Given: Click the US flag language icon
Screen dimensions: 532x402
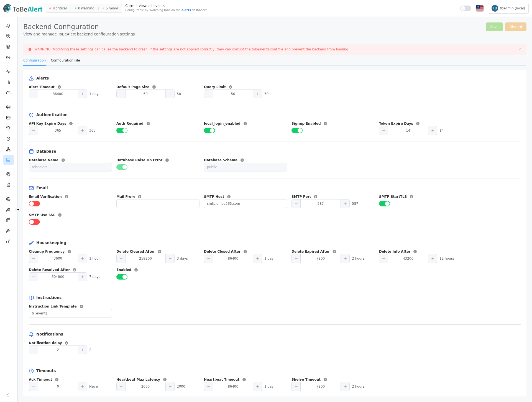Looking at the screenshot, I should pos(480,8).
